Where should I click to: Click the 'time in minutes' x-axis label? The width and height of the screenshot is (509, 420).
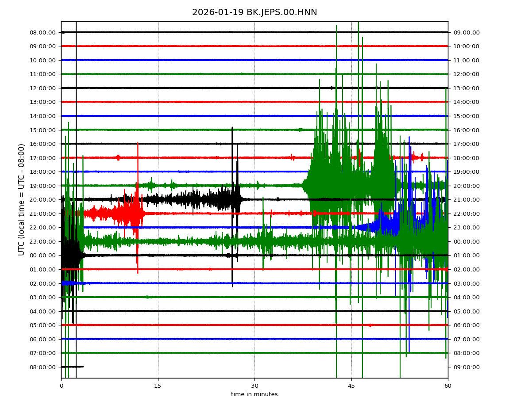(x=254, y=394)
